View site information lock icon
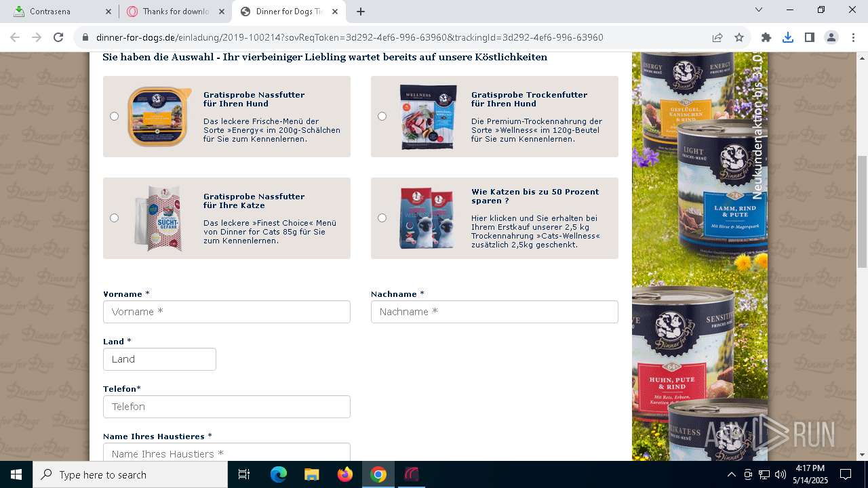This screenshot has height=488, width=868. 85,38
